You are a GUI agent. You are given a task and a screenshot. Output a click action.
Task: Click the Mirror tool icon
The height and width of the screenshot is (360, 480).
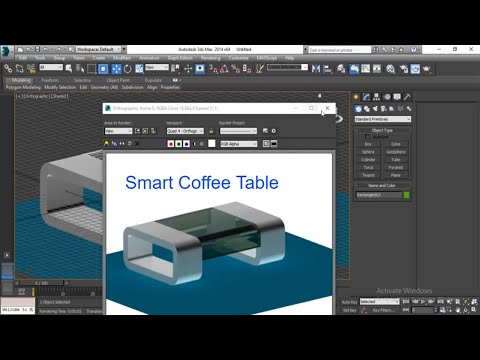[x=316, y=69]
